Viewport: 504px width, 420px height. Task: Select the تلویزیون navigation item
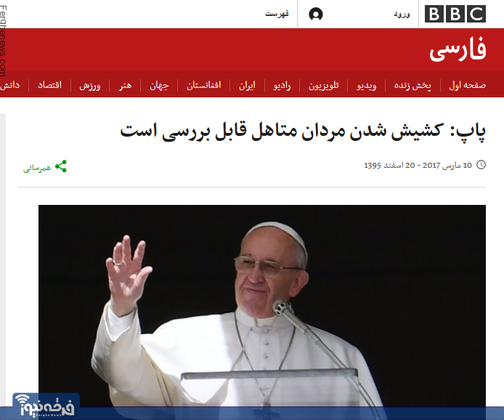pos(323,86)
